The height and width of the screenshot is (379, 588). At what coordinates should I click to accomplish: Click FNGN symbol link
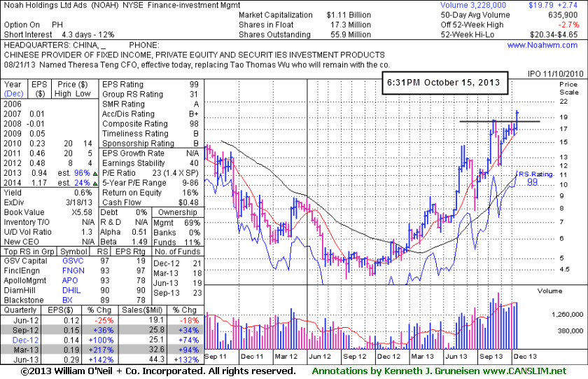(x=73, y=270)
